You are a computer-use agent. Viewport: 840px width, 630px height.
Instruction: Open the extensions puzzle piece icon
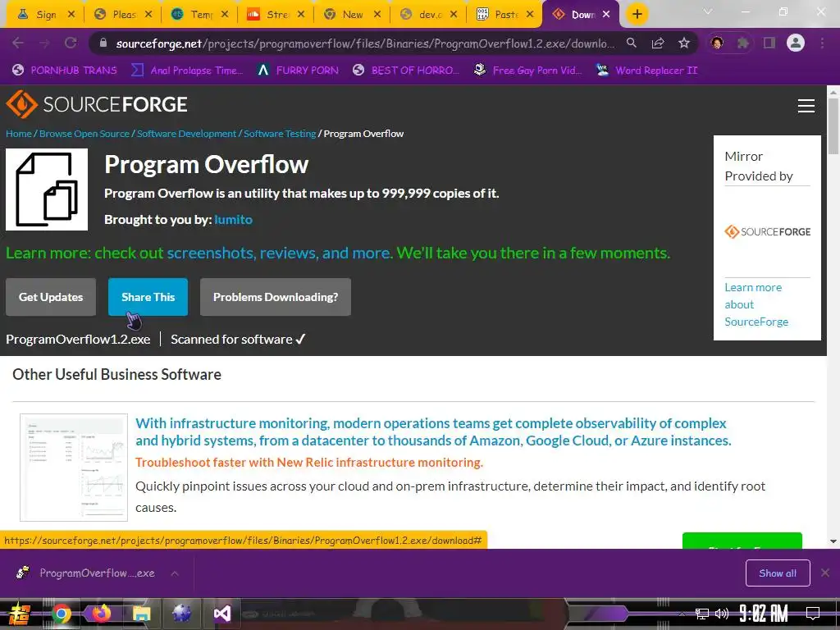point(743,43)
